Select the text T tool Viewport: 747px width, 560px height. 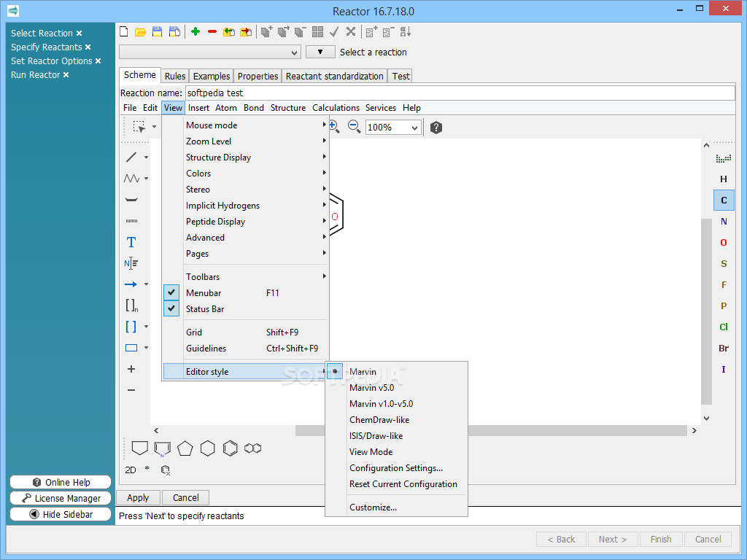[x=131, y=242]
